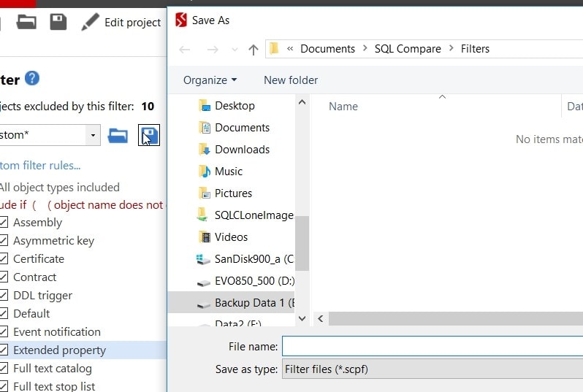Open the recent locations dropdown chevron
The height and width of the screenshot is (392, 583).
(x=235, y=50)
